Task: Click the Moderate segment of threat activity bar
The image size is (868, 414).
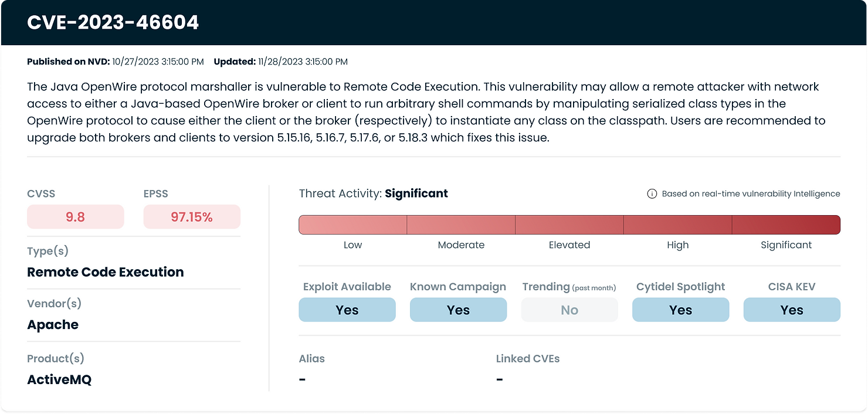Action: pyautogui.click(x=461, y=224)
